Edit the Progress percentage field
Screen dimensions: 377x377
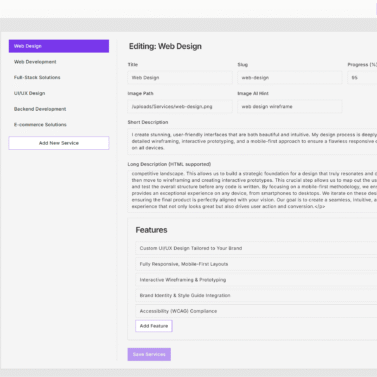[362, 77]
